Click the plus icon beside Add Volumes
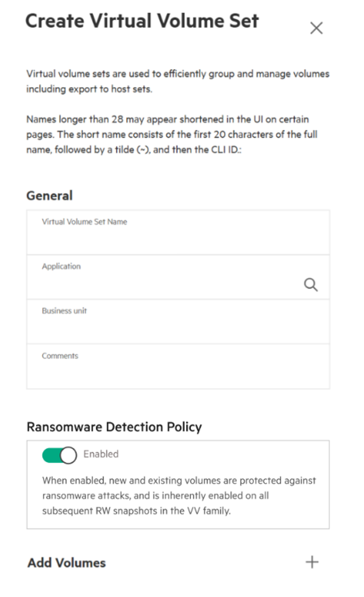The height and width of the screenshot is (597, 364). click(312, 562)
